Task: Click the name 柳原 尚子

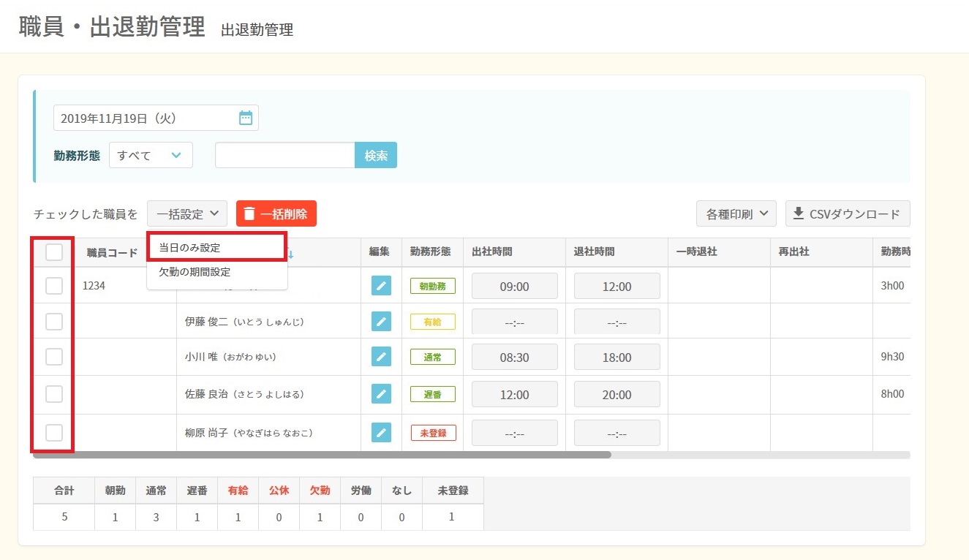Action: pos(206,433)
